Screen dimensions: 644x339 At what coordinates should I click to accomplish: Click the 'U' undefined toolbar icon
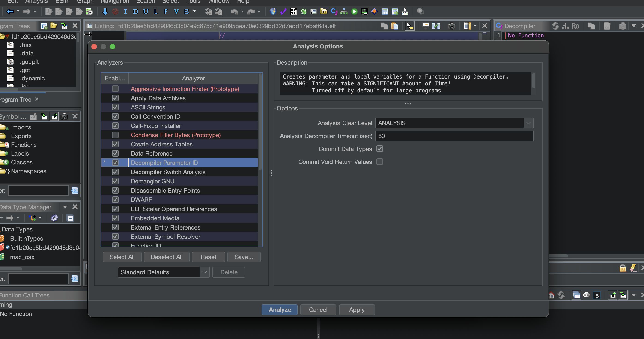tap(146, 12)
